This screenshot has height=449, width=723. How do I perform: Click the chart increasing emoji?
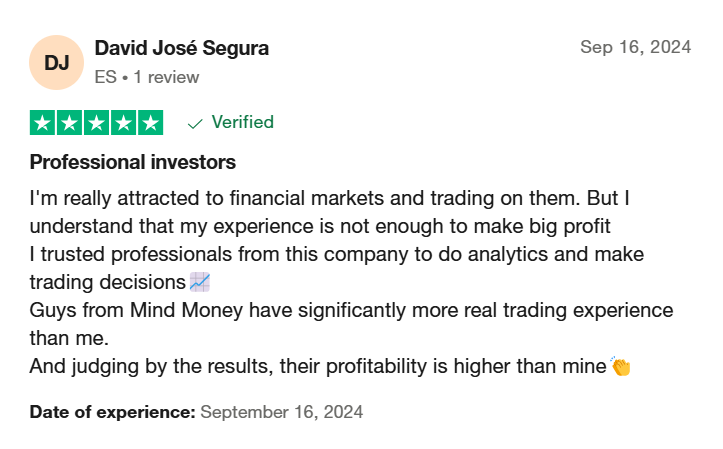click(x=200, y=282)
